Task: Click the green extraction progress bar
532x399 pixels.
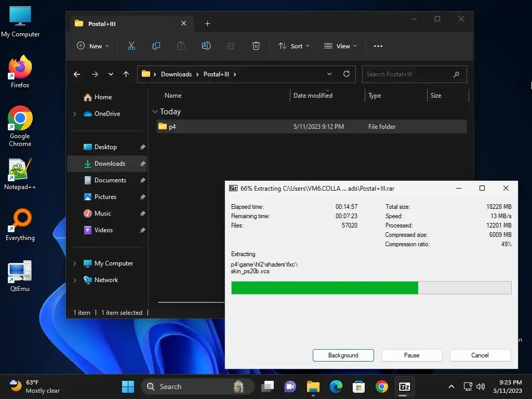Action: tap(371, 288)
